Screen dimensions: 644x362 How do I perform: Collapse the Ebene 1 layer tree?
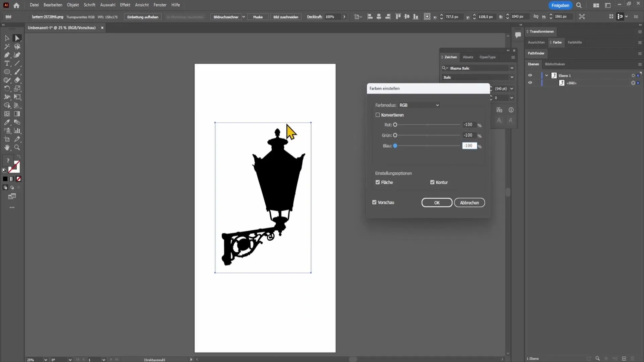coord(546,75)
